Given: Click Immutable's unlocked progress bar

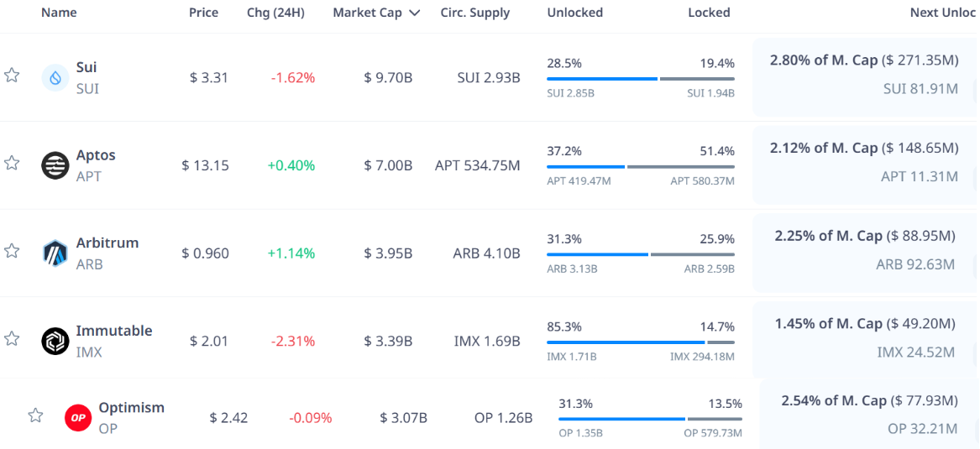Looking at the screenshot, I should click(625, 342).
